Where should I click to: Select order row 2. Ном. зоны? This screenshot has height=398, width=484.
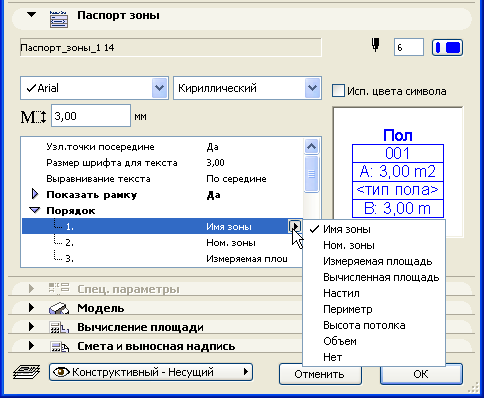pyautogui.click(x=162, y=242)
